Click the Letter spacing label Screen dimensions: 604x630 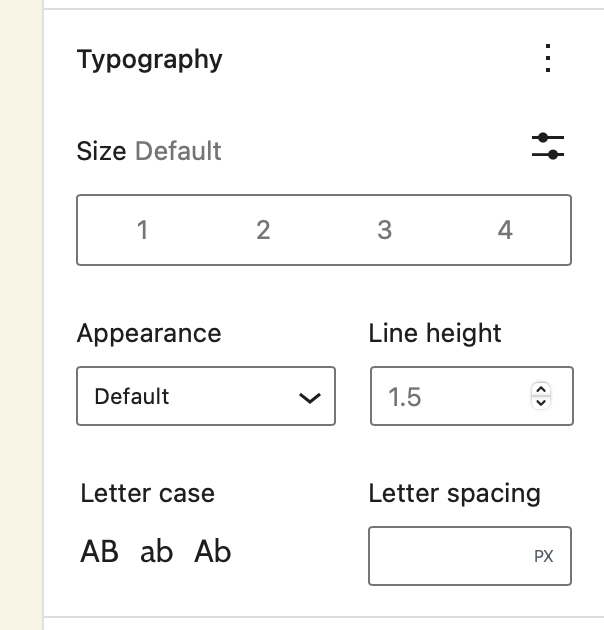pyautogui.click(x=455, y=494)
